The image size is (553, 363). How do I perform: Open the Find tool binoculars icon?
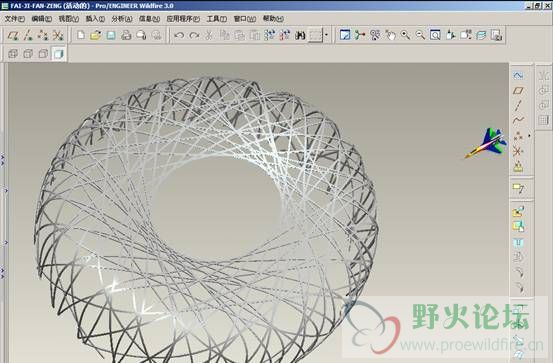(x=300, y=35)
